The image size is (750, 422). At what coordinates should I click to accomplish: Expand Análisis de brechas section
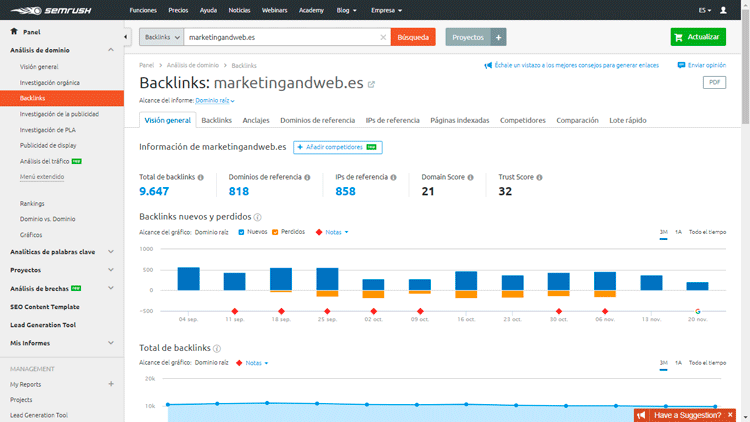110,288
